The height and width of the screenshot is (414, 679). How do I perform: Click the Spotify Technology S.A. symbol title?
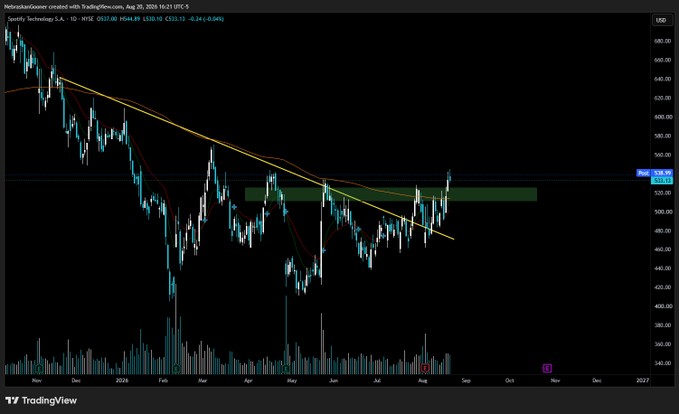36,19
